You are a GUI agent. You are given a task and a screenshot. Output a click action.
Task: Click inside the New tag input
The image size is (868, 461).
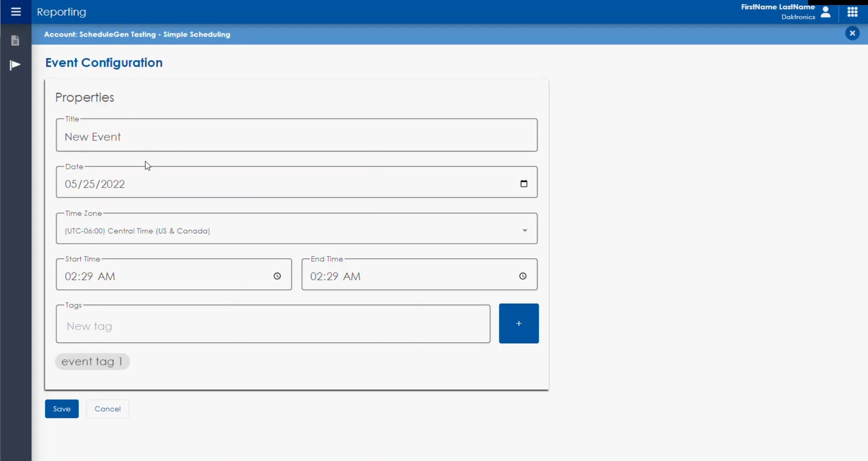[273, 326]
